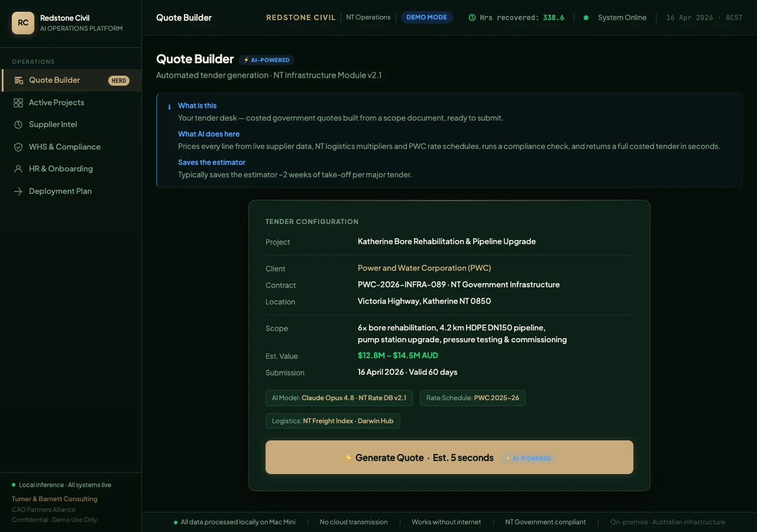Click the estimated value $12.8M – $14.5M AUD

[398, 356]
